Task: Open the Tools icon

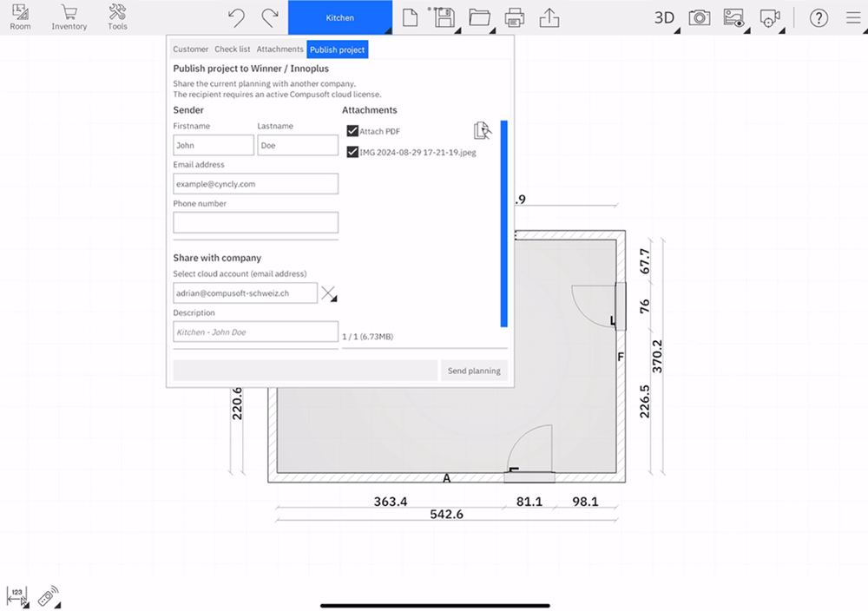Action: tap(117, 17)
